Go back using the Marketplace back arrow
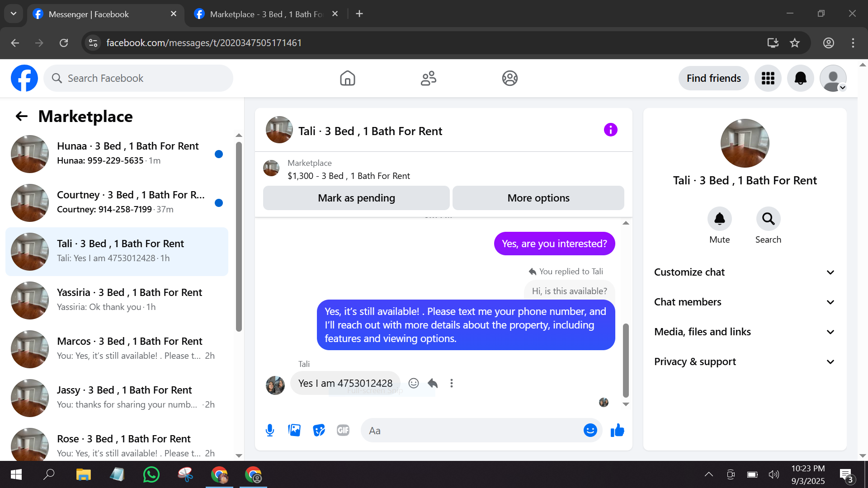Image resolution: width=868 pixels, height=488 pixels. click(x=22, y=117)
